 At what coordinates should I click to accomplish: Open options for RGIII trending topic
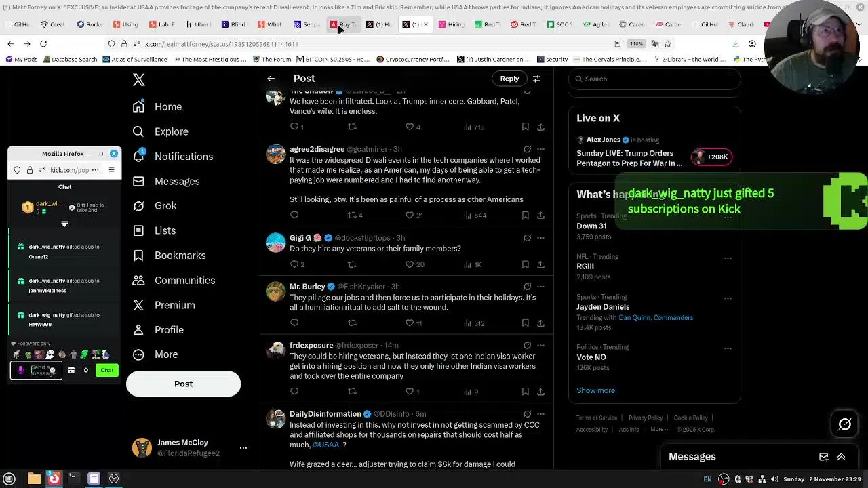pos(728,258)
